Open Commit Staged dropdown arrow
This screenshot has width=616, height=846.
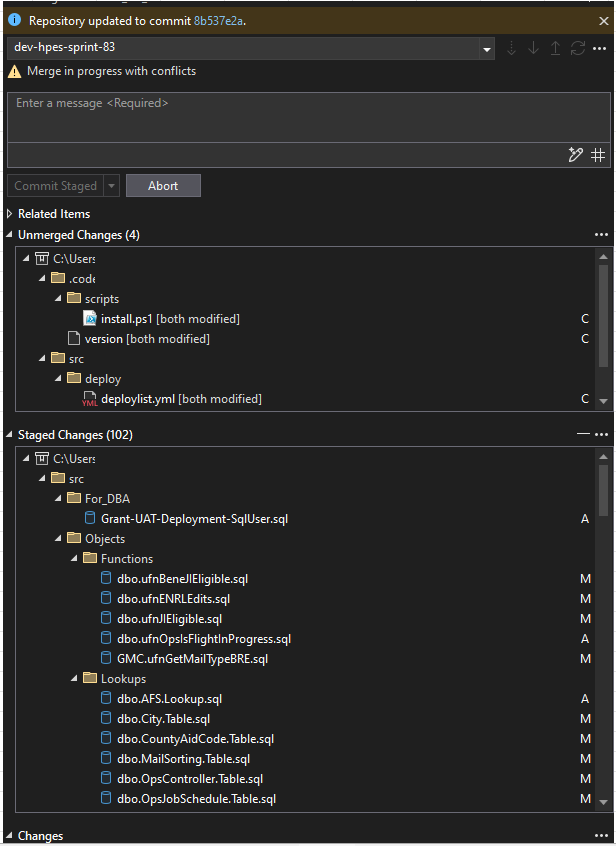coord(111,186)
